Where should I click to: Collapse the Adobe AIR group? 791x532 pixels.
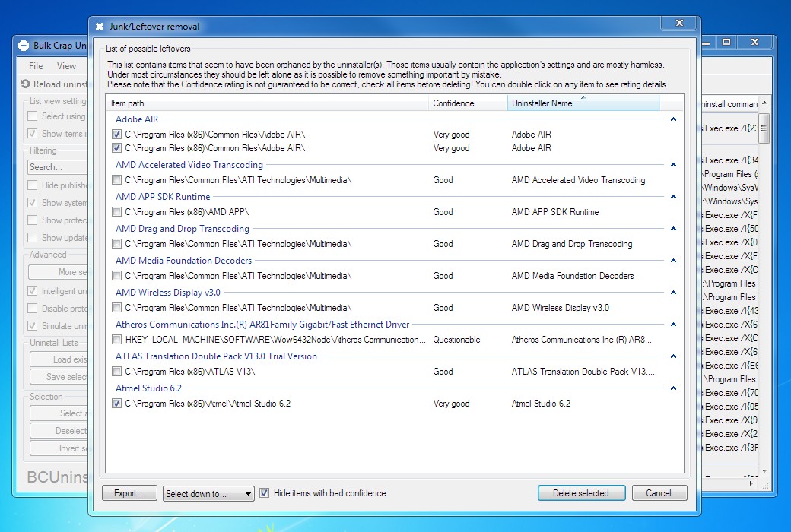[x=673, y=119]
